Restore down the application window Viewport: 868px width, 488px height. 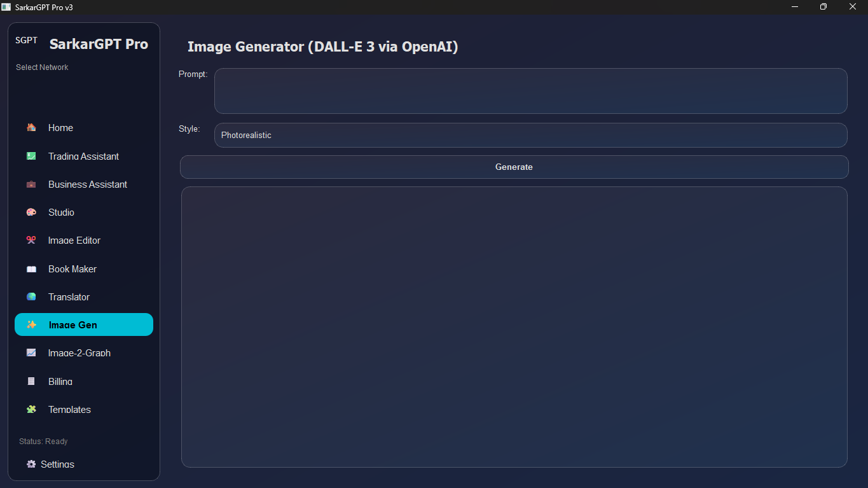click(823, 6)
